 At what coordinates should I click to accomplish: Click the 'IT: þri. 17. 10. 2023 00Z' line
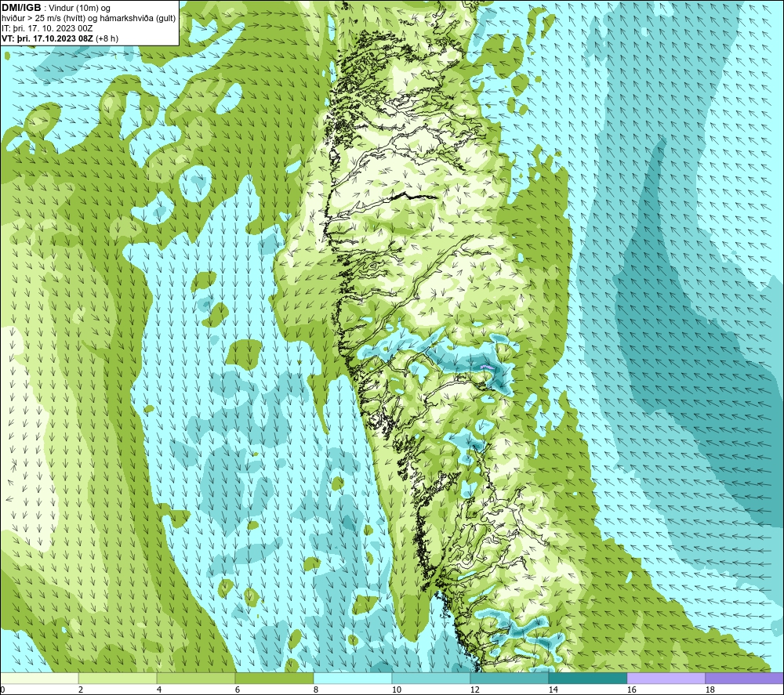(x=47, y=28)
